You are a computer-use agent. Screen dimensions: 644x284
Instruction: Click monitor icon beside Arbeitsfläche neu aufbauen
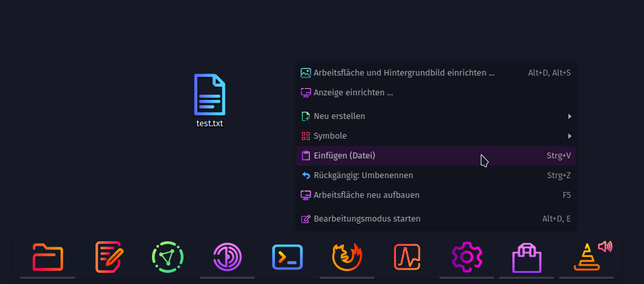click(306, 195)
